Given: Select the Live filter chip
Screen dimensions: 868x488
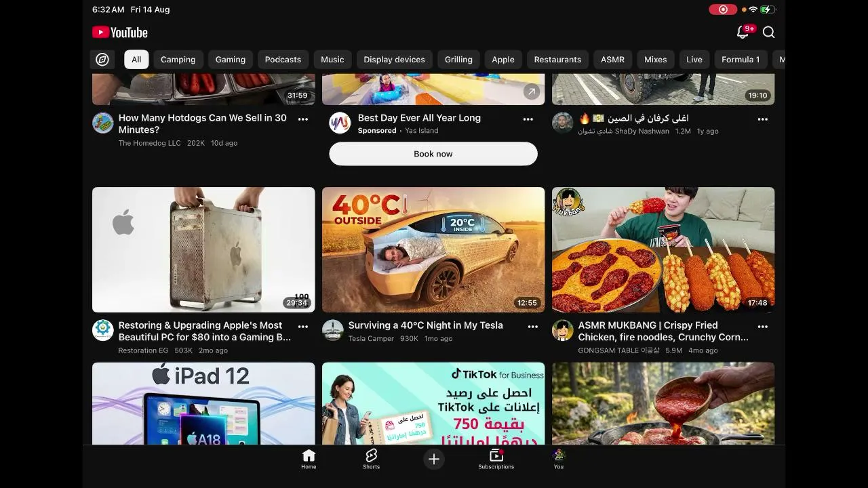Looking at the screenshot, I should (694, 60).
